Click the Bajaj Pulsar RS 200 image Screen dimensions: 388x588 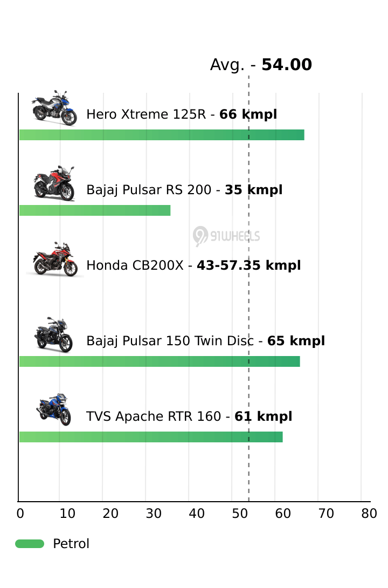(54, 184)
